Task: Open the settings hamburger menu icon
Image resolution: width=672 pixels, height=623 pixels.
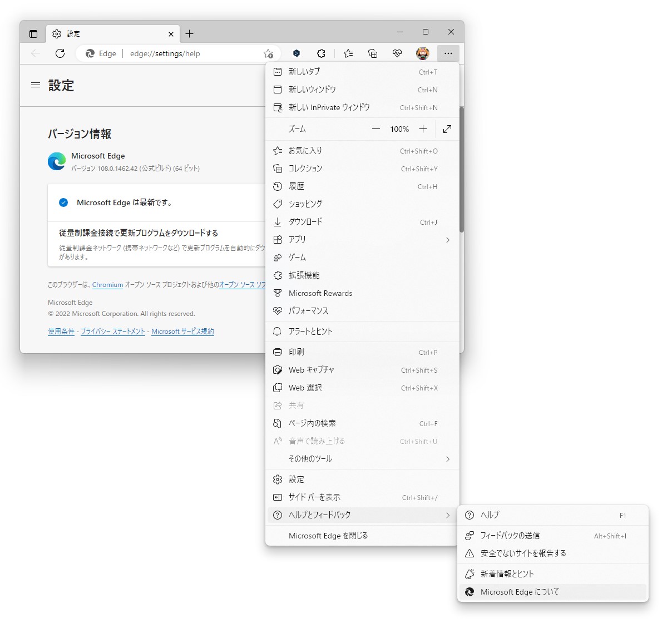Action: (36, 85)
